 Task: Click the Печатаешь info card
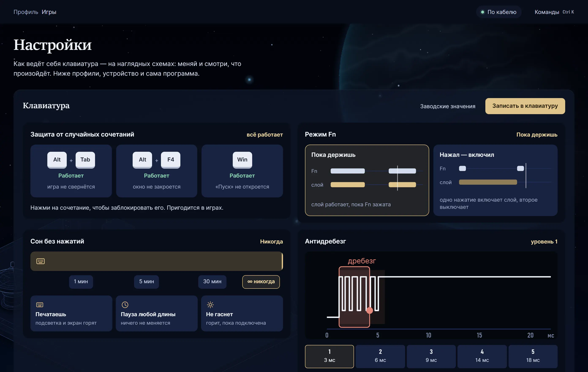coord(71,313)
